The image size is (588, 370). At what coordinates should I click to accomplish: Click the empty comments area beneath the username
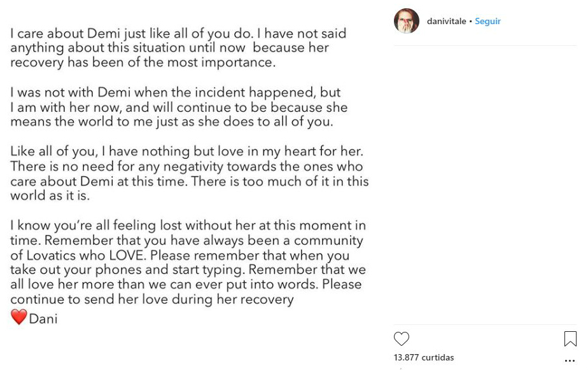485,184
